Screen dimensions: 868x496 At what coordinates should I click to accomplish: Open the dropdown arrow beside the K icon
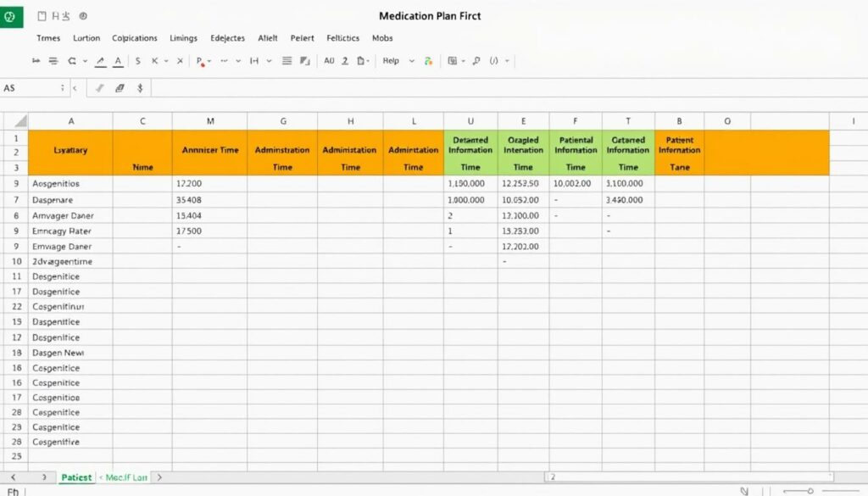[x=166, y=61]
